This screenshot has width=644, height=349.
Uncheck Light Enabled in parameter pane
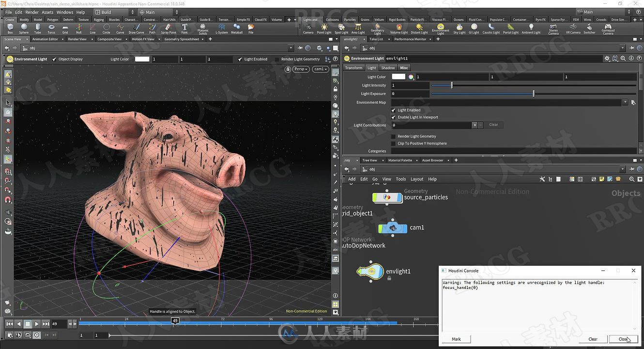click(x=393, y=110)
